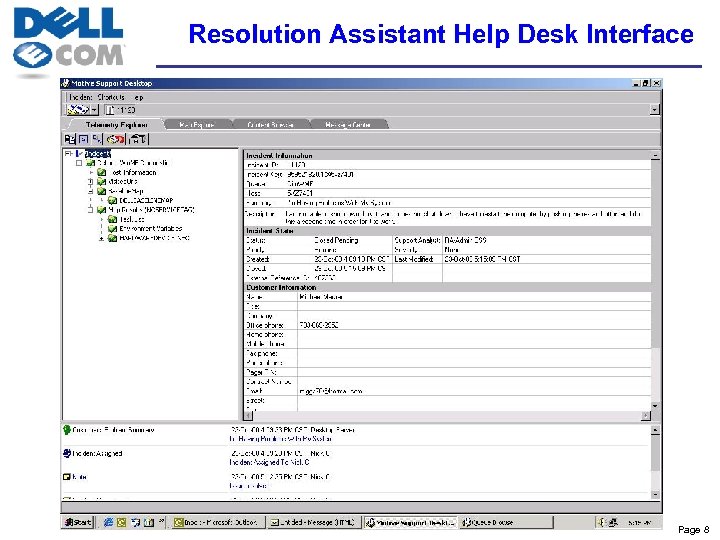
Task: Click the Office phone number value
Action: (319, 325)
